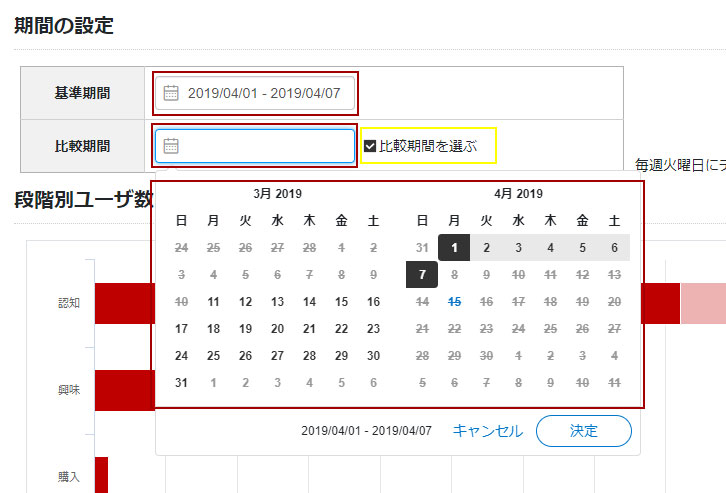Click today's date April 15

click(x=454, y=302)
